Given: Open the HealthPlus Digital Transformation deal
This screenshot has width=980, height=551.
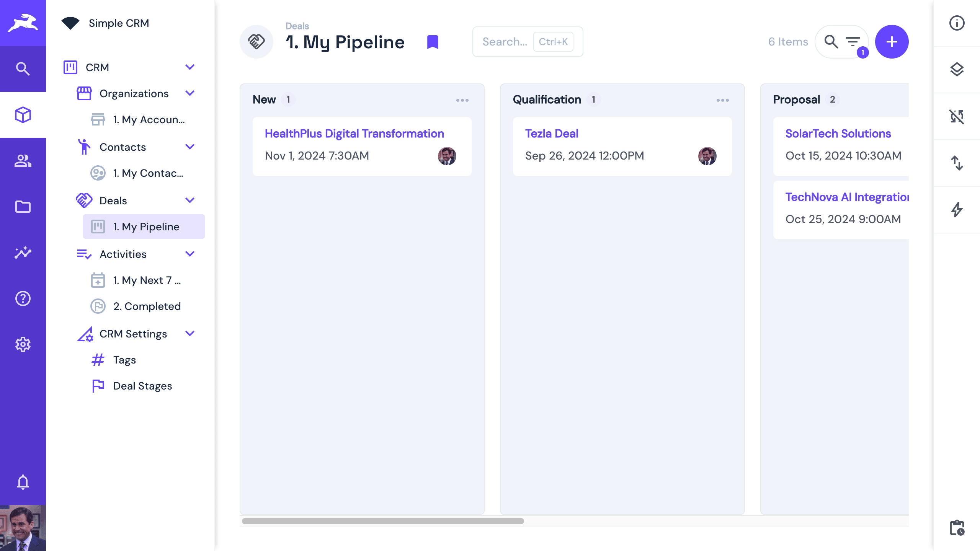Looking at the screenshot, I should click(354, 134).
